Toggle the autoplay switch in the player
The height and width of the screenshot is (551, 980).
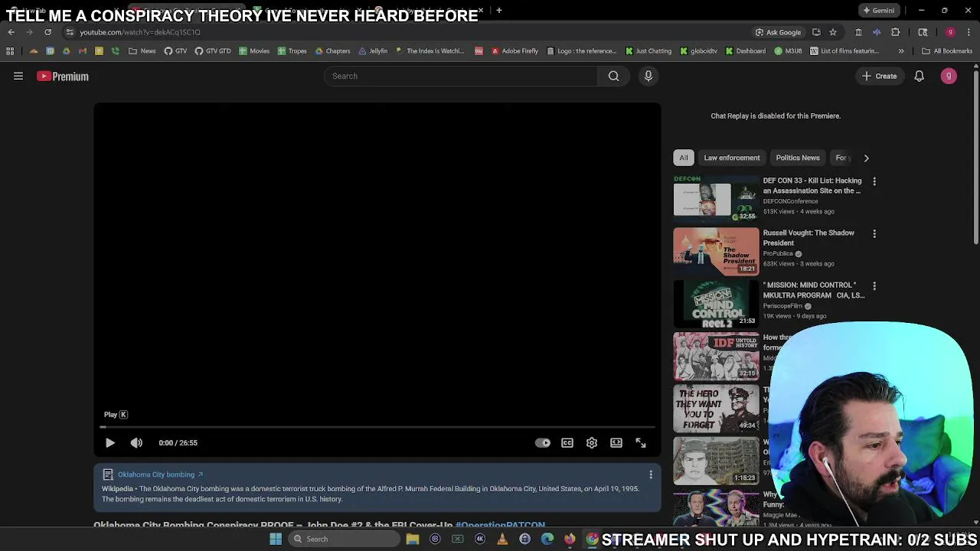(542, 442)
